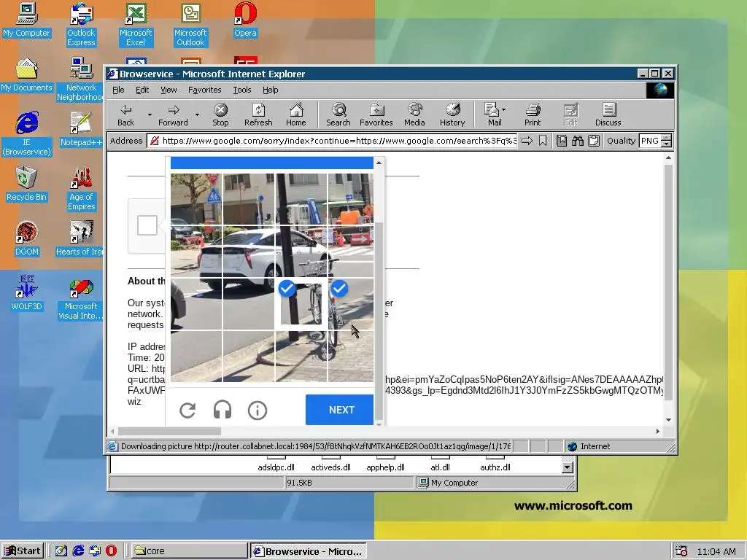Click the bookmark icon in address bar
Screen dimensions: 747x560
pos(543,141)
